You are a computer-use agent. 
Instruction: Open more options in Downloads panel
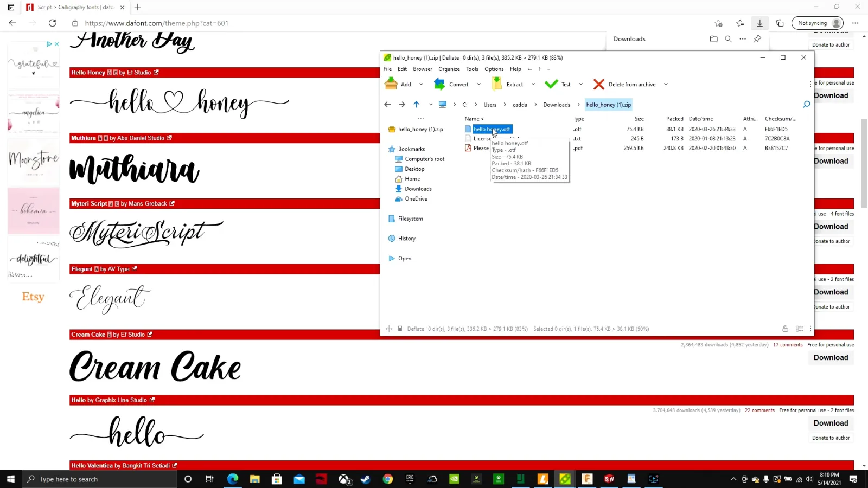[743, 39]
